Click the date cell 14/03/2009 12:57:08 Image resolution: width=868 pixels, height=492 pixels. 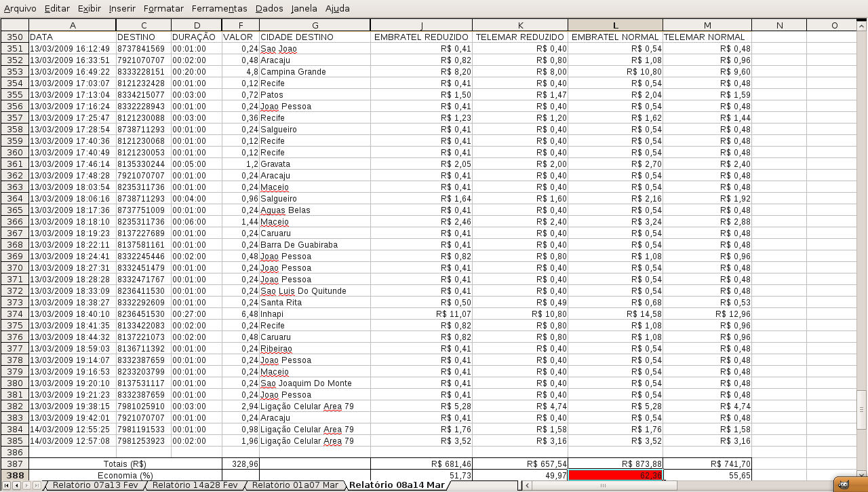73,440
